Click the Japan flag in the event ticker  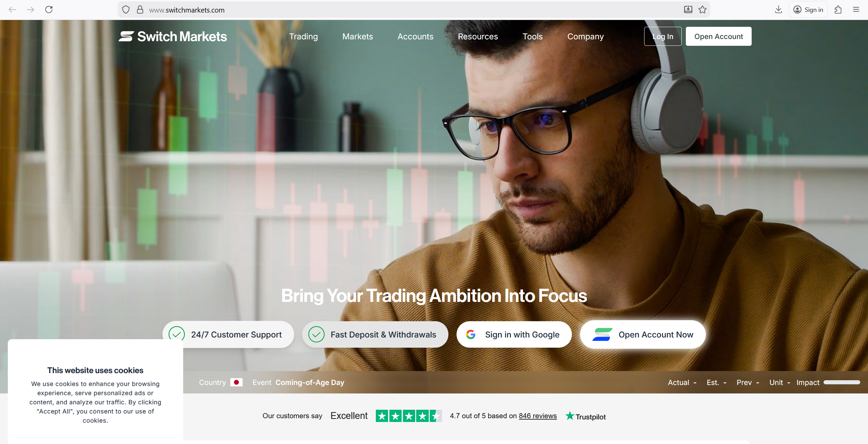tap(236, 382)
